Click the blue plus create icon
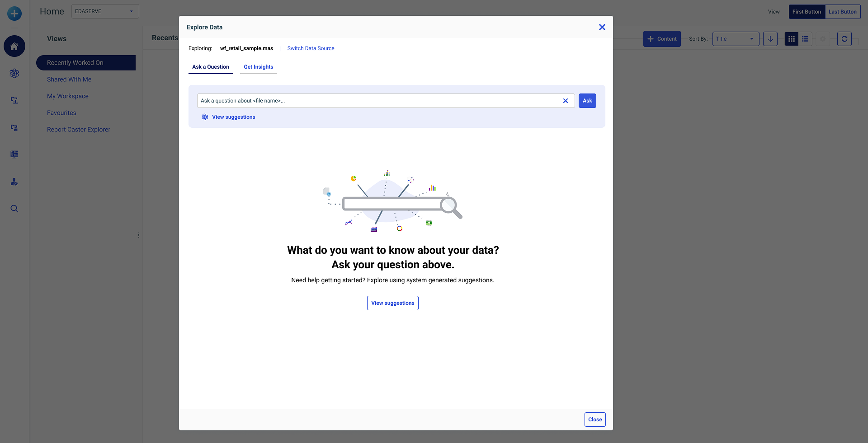Screen dimensions: 868x443 coord(14,14)
